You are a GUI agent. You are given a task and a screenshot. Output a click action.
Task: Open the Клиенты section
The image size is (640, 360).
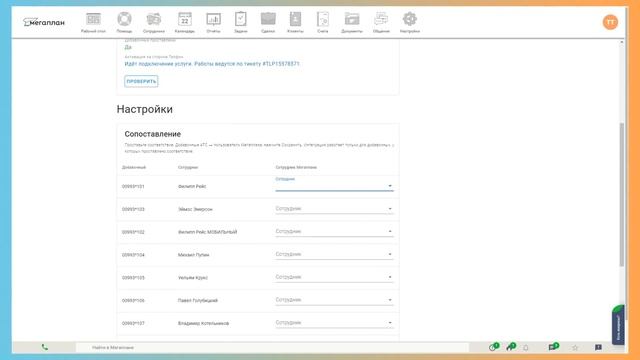(295, 22)
